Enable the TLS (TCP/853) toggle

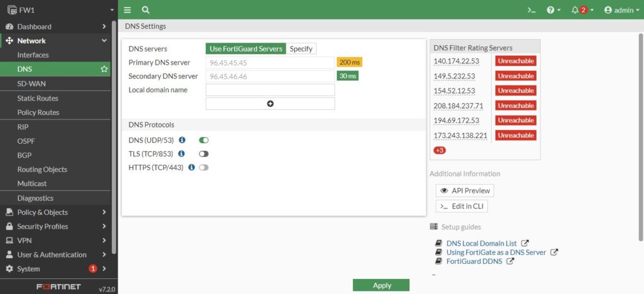coord(204,154)
